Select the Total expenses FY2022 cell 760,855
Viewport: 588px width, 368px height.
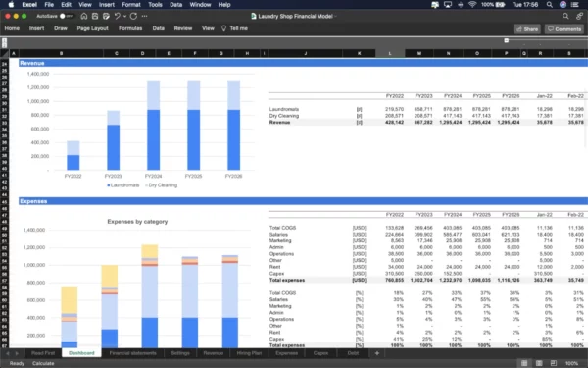(x=394, y=280)
